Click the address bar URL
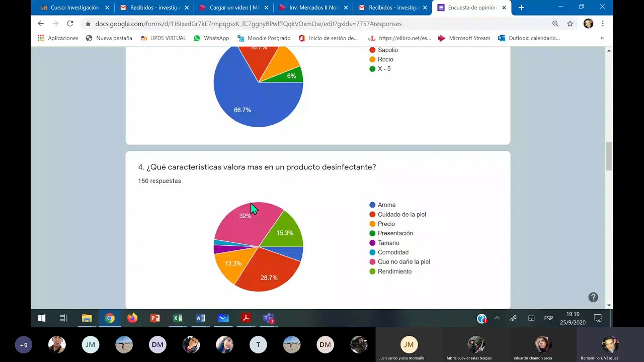 249,24
